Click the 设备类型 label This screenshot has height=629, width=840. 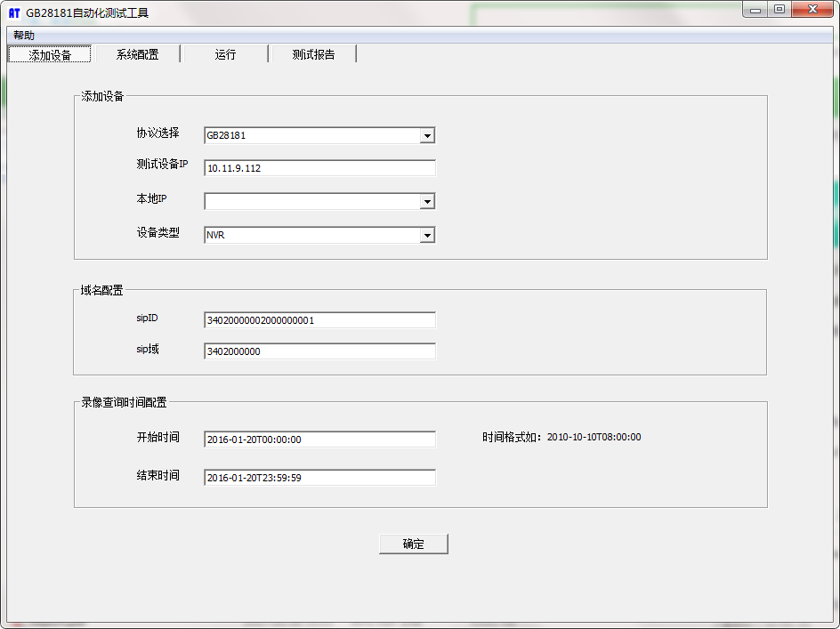157,232
